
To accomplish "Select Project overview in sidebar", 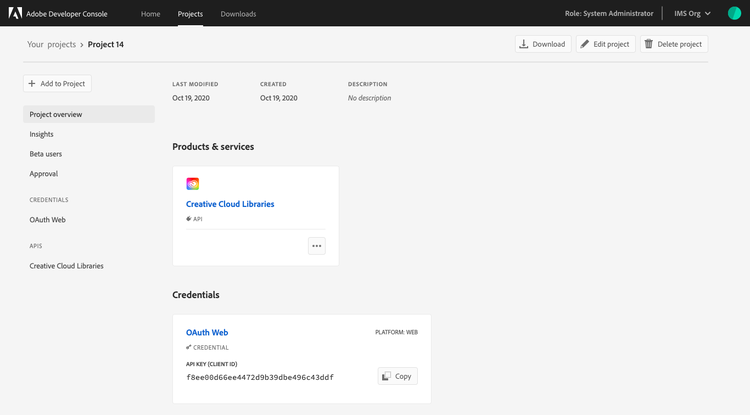I will point(89,114).
